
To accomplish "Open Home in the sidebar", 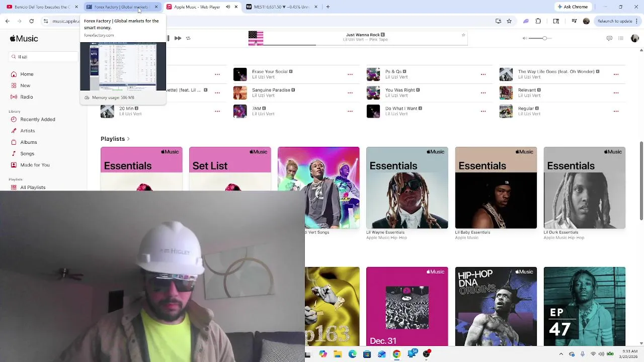I will tap(27, 74).
